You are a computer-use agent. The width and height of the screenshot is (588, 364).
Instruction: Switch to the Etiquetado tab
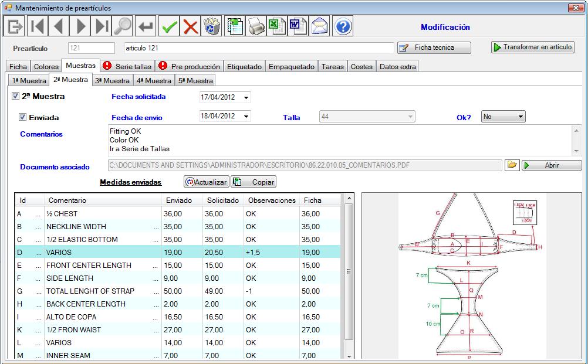244,67
